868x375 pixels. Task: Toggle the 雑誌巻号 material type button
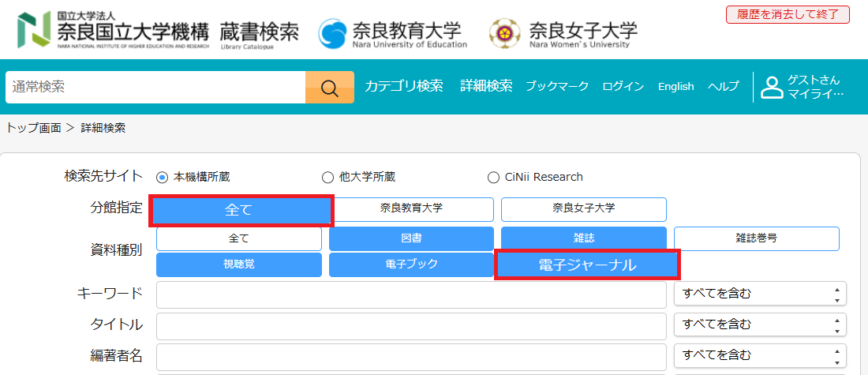[x=756, y=238]
